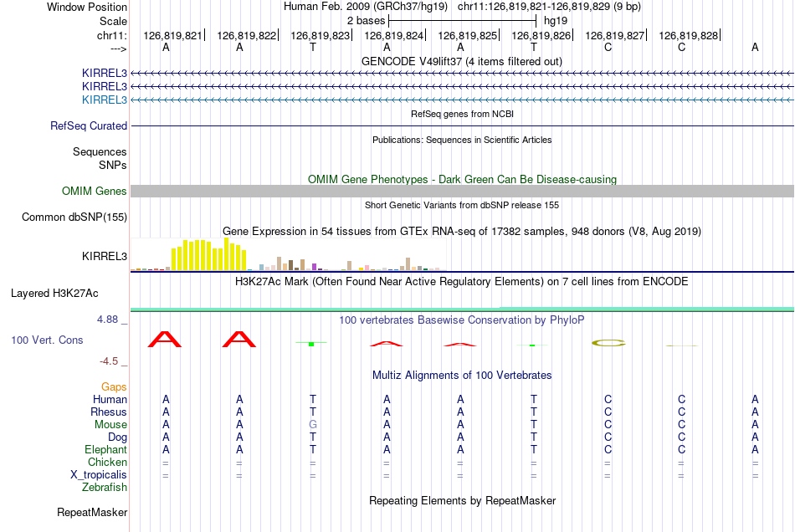Viewport: 795px width, 532px height.
Task: Open the H3K27Ac Mark track title
Action: [x=462, y=282]
